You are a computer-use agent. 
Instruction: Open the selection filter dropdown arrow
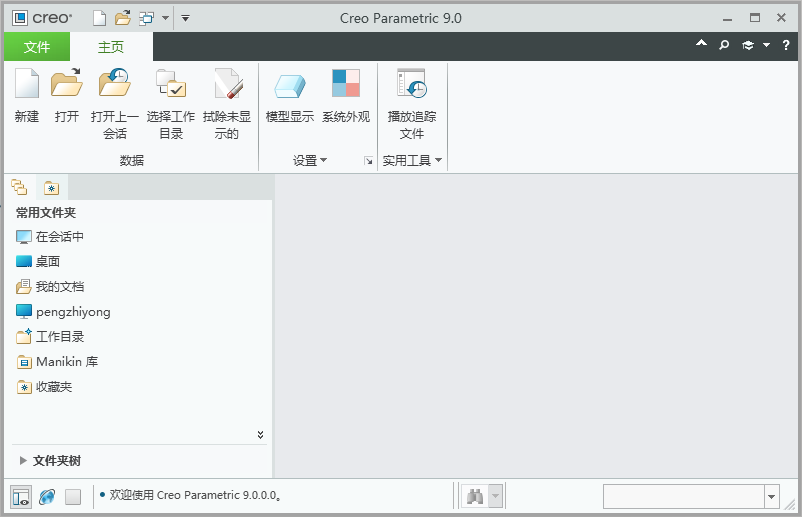pyautogui.click(x=772, y=497)
